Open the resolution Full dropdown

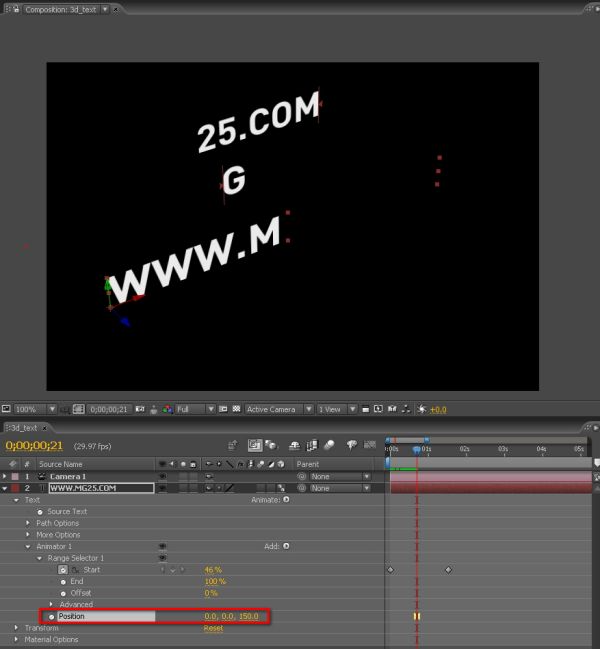(195, 409)
